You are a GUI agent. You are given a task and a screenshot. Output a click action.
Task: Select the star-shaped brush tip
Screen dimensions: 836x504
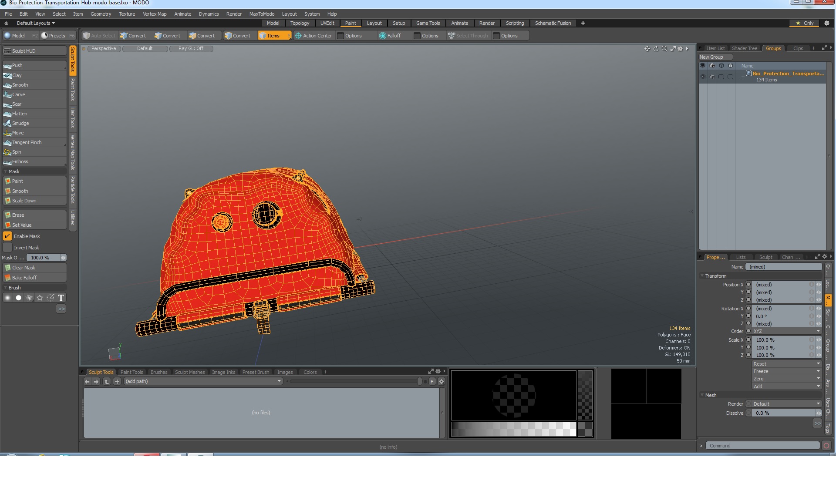[x=40, y=298]
